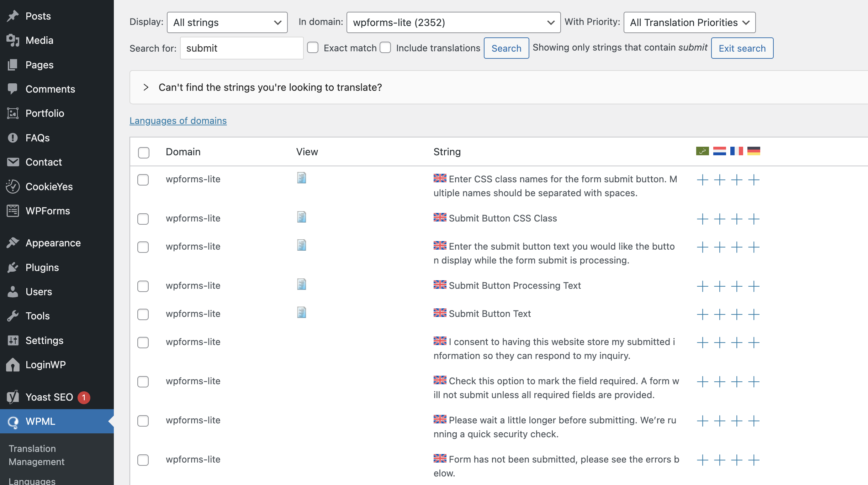The image size is (868, 485).
Task: Click the 'Submit Button Text' string
Action: (x=489, y=314)
